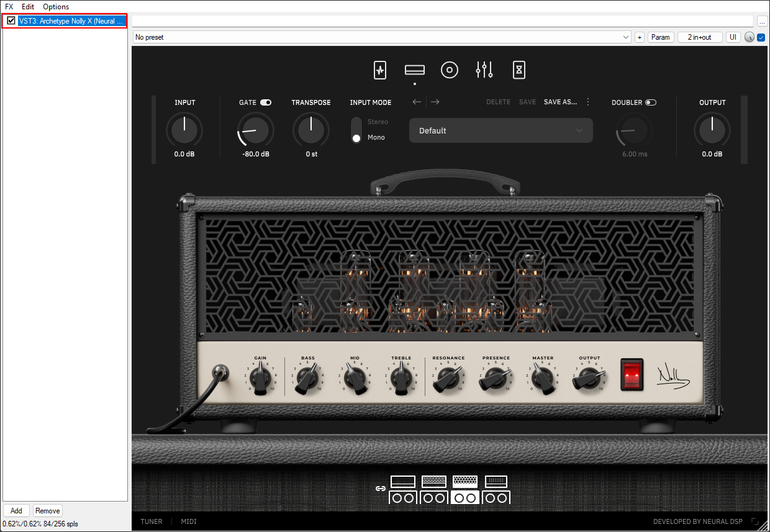Click the wet/dry mix knob icon in header
Image resolution: width=770 pixels, height=532 pixels.
coord(750,37)
